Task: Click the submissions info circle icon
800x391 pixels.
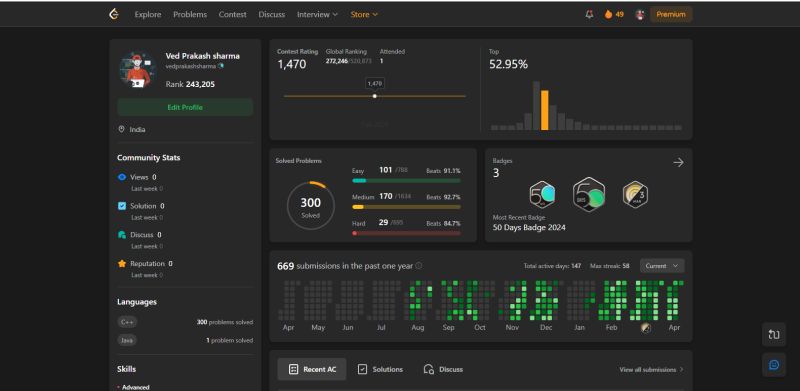Action: pos(418,265)
